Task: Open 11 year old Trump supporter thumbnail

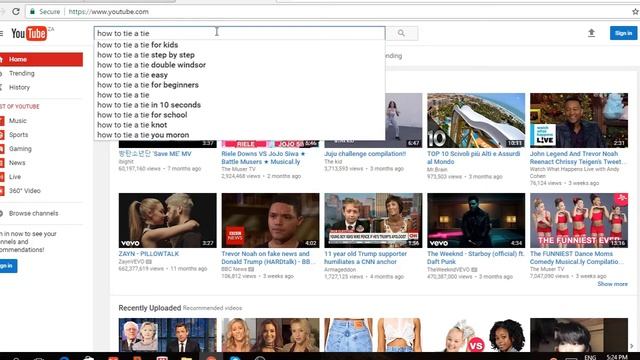Action: click(x=373, y=220)
